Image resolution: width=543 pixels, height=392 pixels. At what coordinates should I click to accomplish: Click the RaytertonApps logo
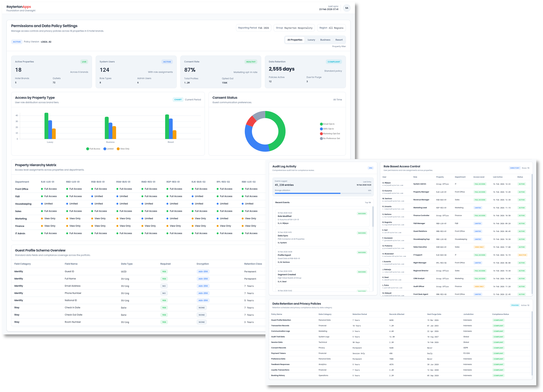pyautogui.click(x=19, y=7)
